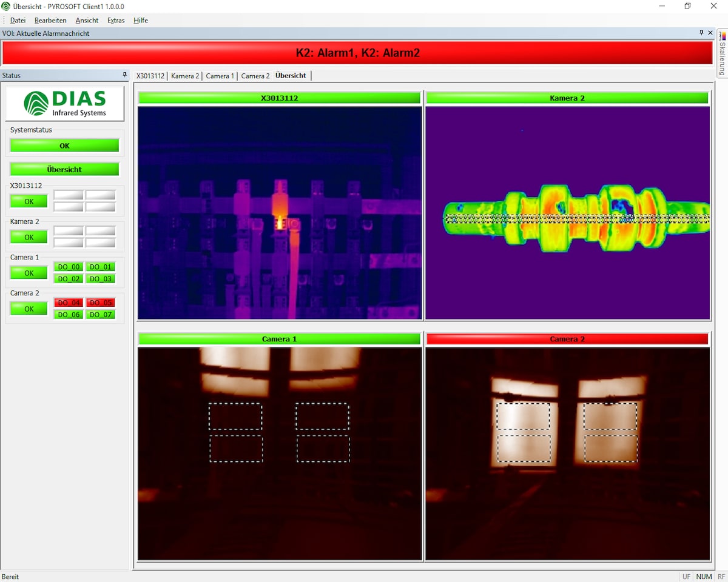Pin the Status panel with pushpin icon
This screenshot has width=728, height=582.
[125, 75]
